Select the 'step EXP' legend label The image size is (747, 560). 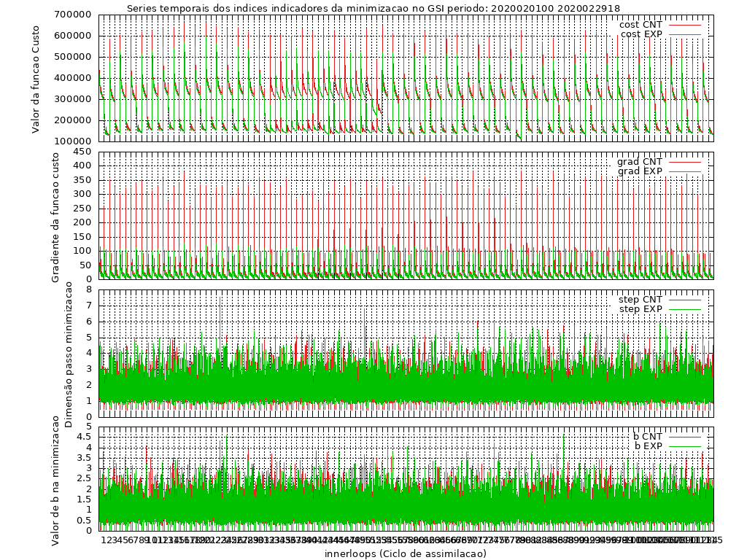640,309
